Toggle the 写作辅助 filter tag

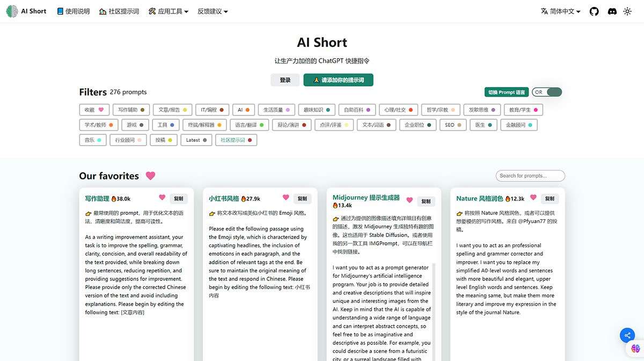pos(131,110)
